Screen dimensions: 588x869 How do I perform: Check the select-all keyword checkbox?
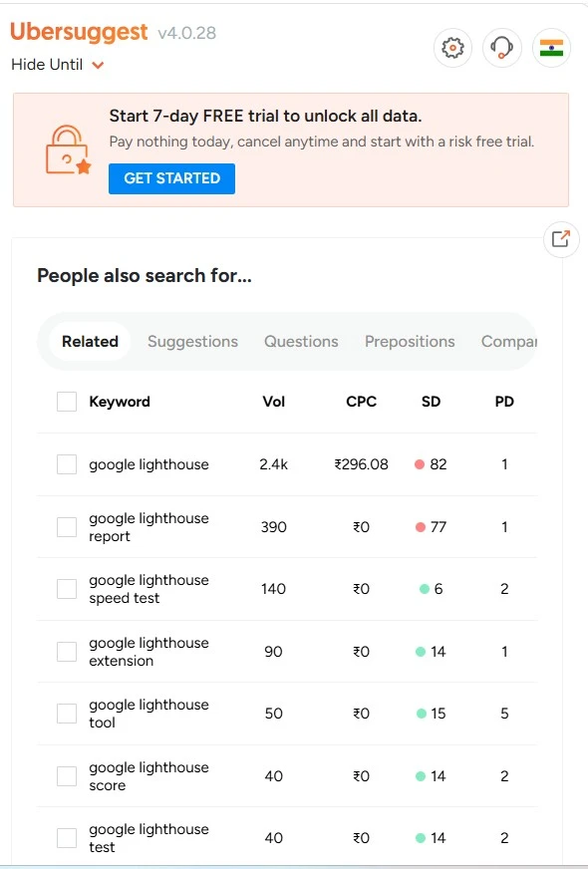tap(66, 402)
